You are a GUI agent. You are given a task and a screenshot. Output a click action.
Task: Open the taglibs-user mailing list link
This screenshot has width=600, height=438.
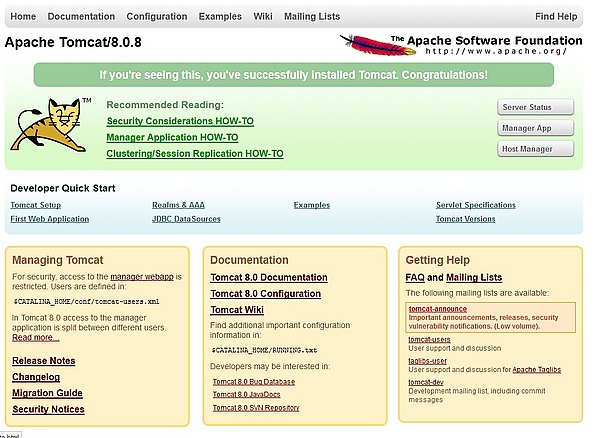click(x=427, y=361)
